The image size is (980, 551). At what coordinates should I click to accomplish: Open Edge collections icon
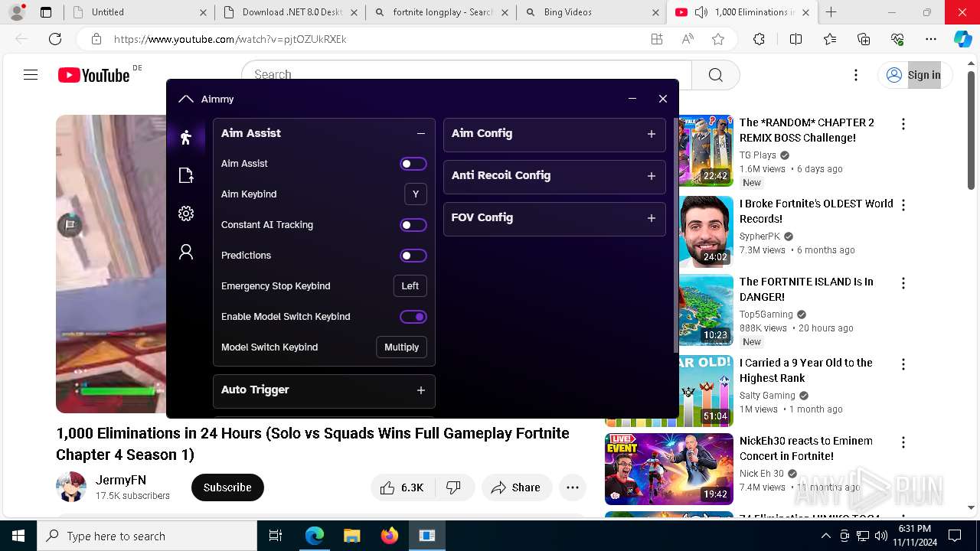pyautogui.click(x=864, y=39)
